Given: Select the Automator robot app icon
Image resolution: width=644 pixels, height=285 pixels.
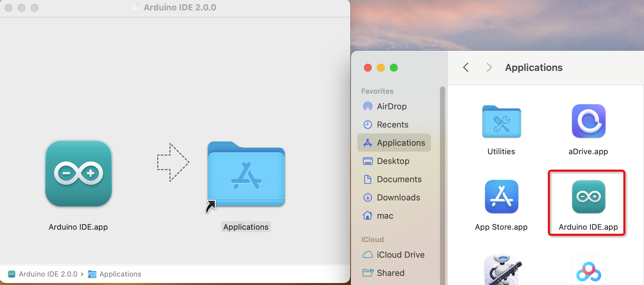Looking at the screenshot, I should pos(503,269).
